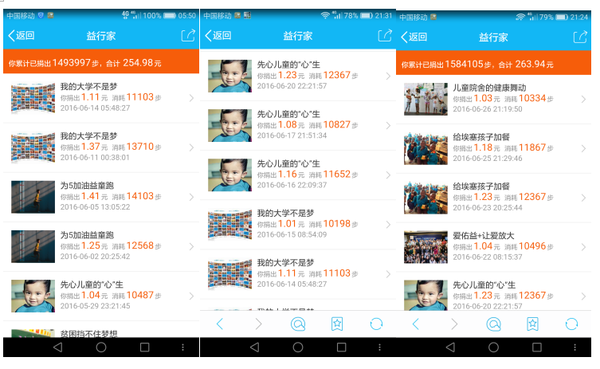Tap thumbnail of 2016-06-05 为5加油益童跑 entry
This screenshot has width=600, height=369.
33,197
